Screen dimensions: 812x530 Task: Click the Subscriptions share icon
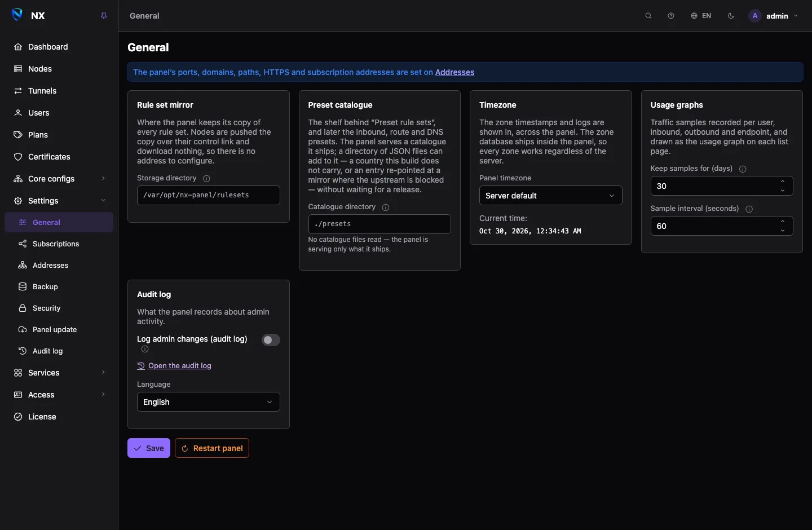pyautogui.click(x=23, y=244)
